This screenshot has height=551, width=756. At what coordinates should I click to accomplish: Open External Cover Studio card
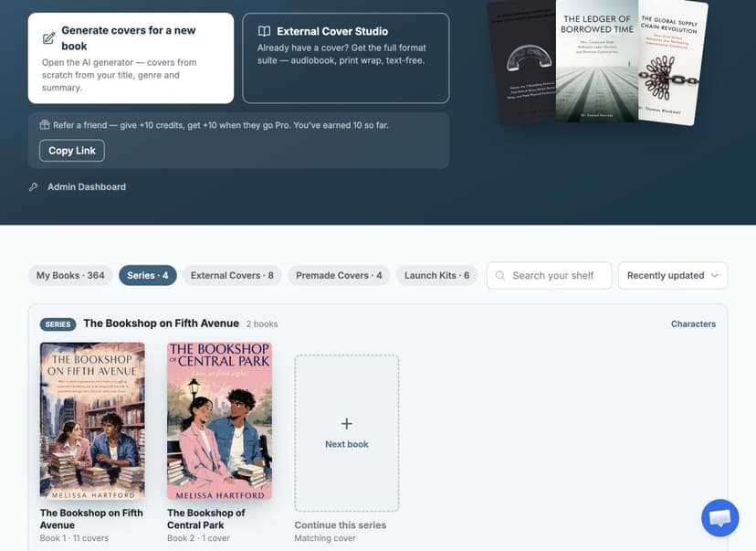346,58
